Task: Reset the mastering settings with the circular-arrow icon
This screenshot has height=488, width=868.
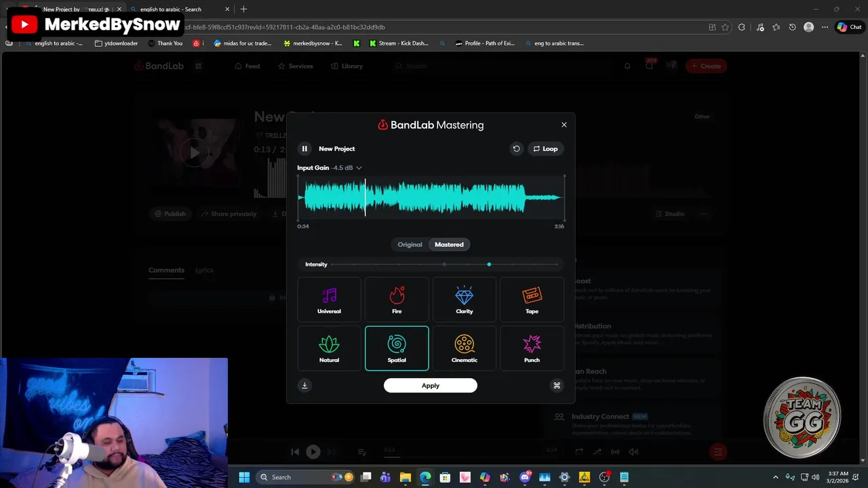Action: (x=516, y=148)
